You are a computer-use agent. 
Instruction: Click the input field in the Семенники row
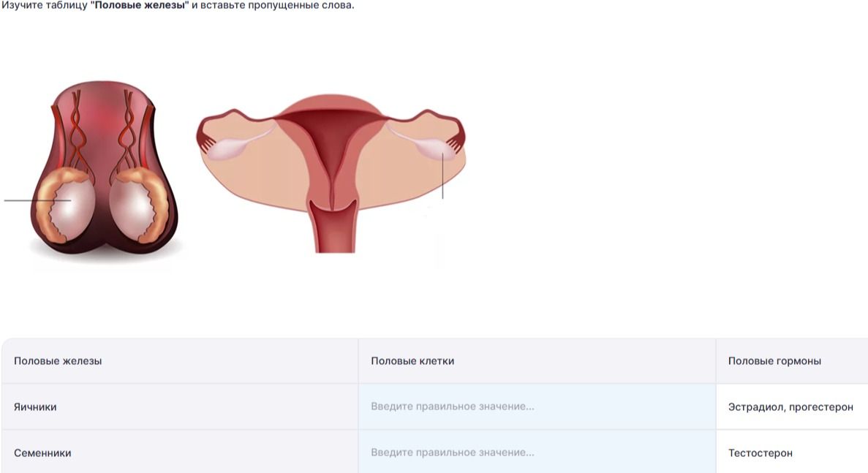537,452
